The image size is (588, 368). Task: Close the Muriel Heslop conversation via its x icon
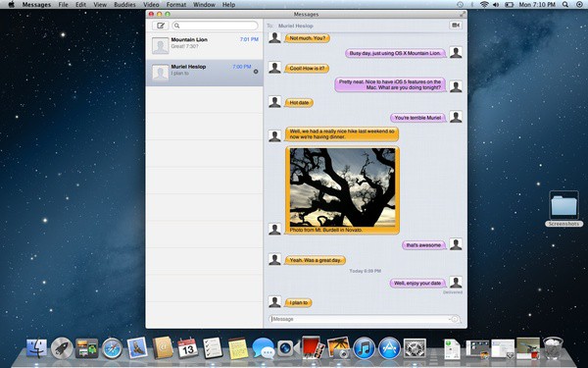pyautogui.click(x=256, y=72)
